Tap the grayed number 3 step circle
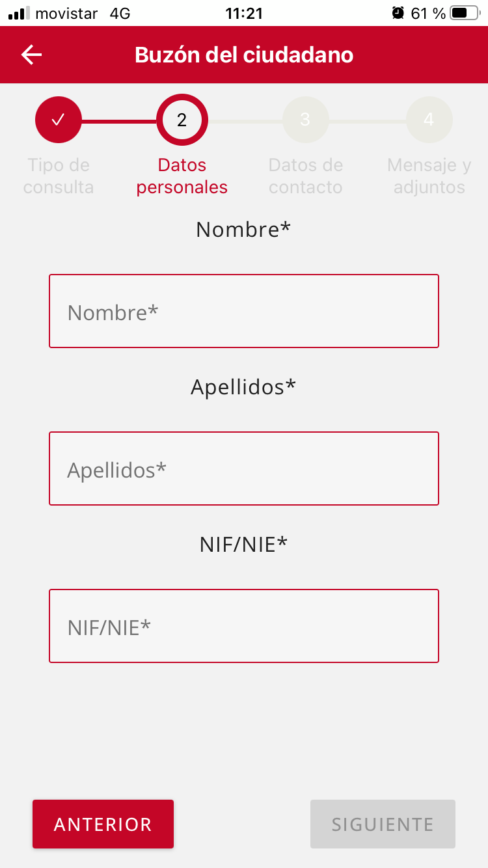 coord(305,119)
